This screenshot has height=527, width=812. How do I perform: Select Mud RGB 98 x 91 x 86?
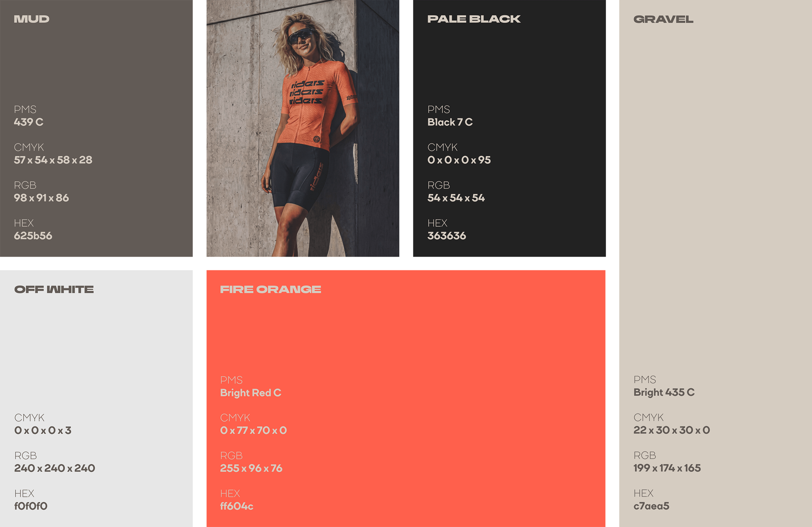[41, 198]
